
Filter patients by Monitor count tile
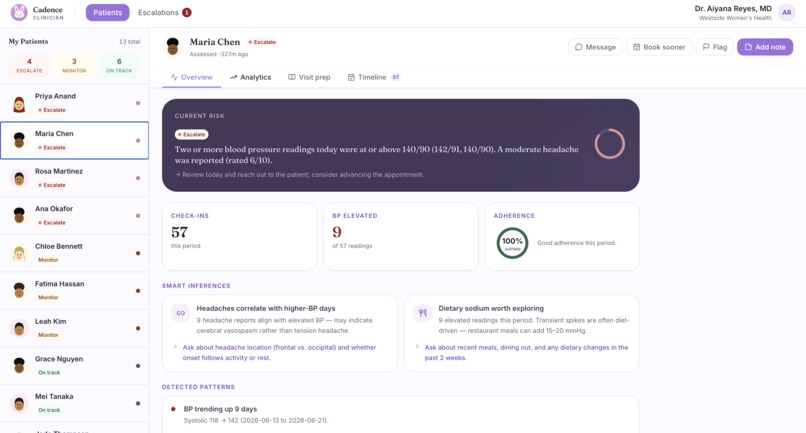(74, 65)
